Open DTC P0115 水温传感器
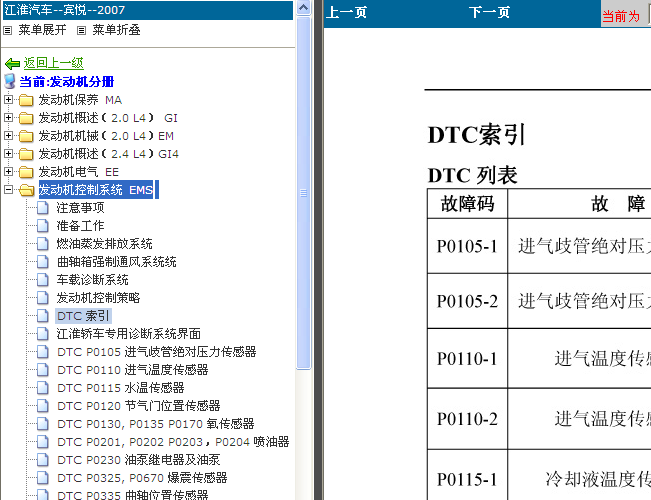Image resolution: width=651 pixels, height=500 pixels. coord(120,388)
